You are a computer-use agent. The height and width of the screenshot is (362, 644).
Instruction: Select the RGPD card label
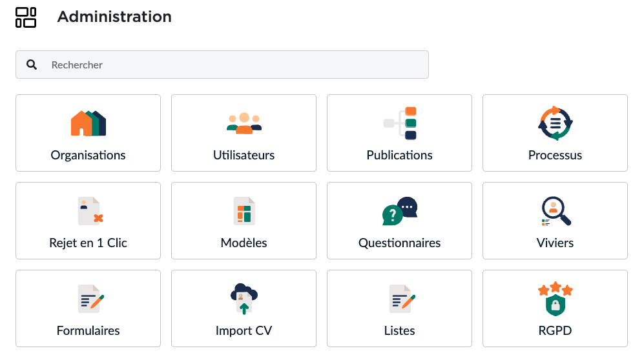pos(555,330)
